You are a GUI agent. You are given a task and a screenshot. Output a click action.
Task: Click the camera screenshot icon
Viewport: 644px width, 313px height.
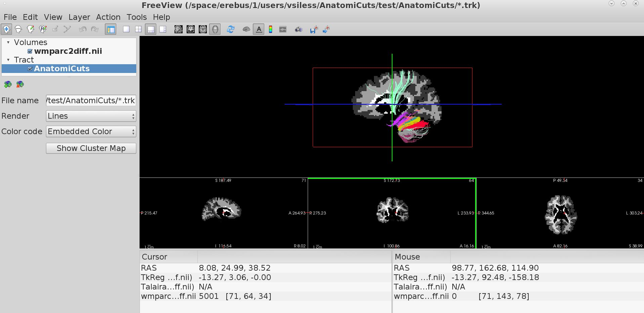click(x=298, y=30)
